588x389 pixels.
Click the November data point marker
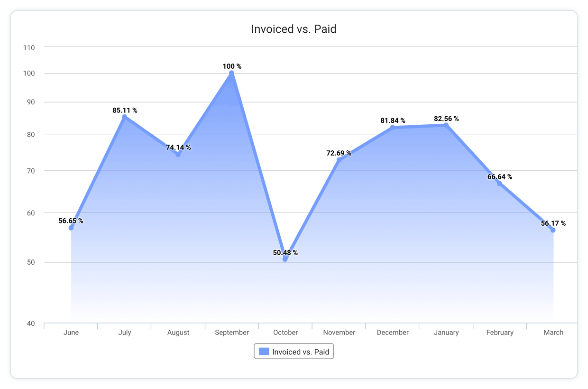[x=339, y=160]
